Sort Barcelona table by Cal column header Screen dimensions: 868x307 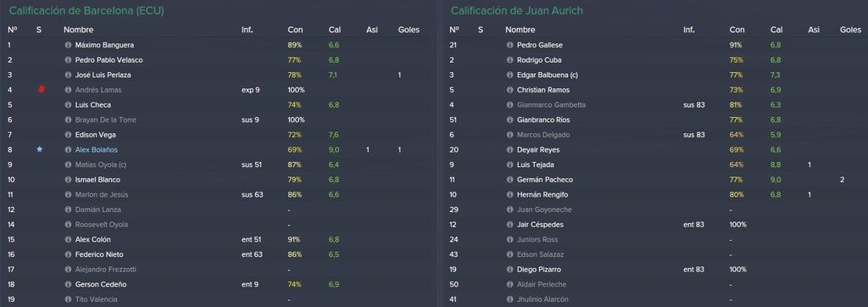tap(334, 30)
